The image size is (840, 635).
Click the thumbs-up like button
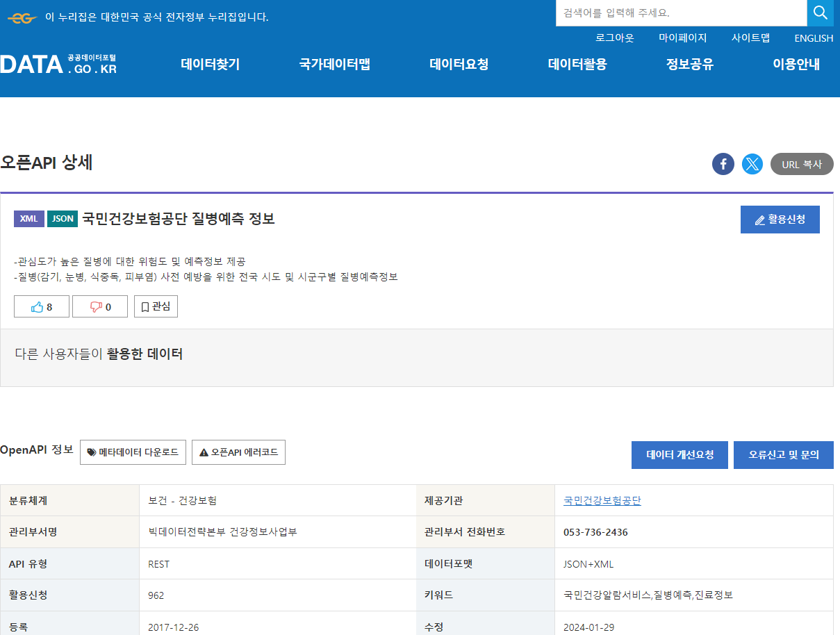(x=42, y=306)
